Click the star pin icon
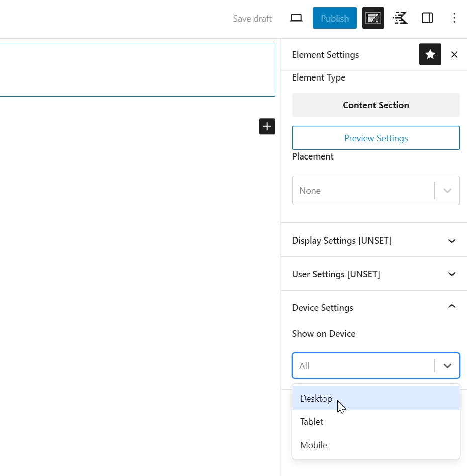Viewport: 467px width, 476px height. coord(430,54)
